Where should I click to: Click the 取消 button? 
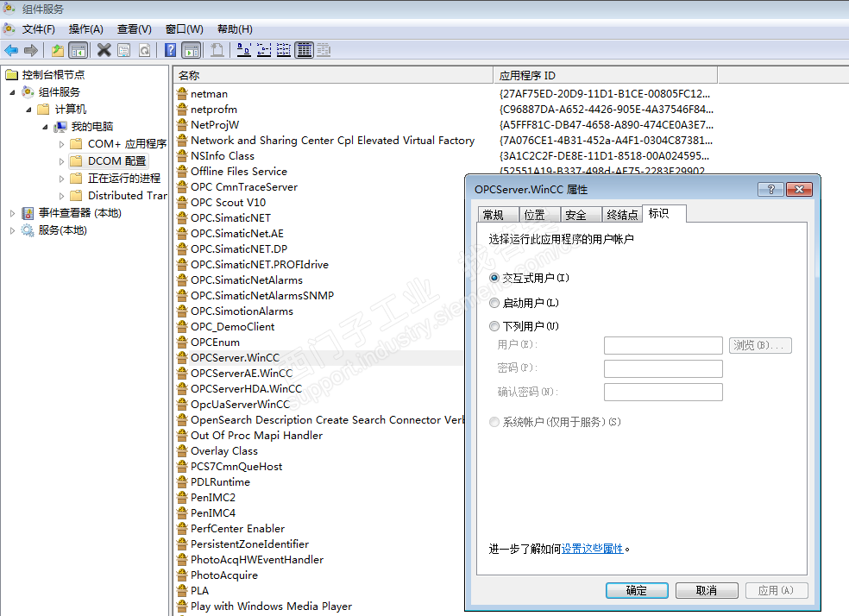pos(707,591)
